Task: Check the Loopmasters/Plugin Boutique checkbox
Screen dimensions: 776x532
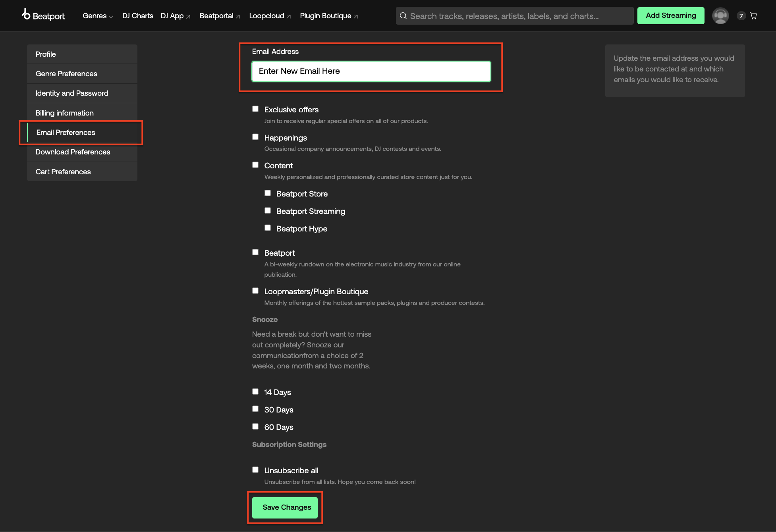Action: point(255,291)
